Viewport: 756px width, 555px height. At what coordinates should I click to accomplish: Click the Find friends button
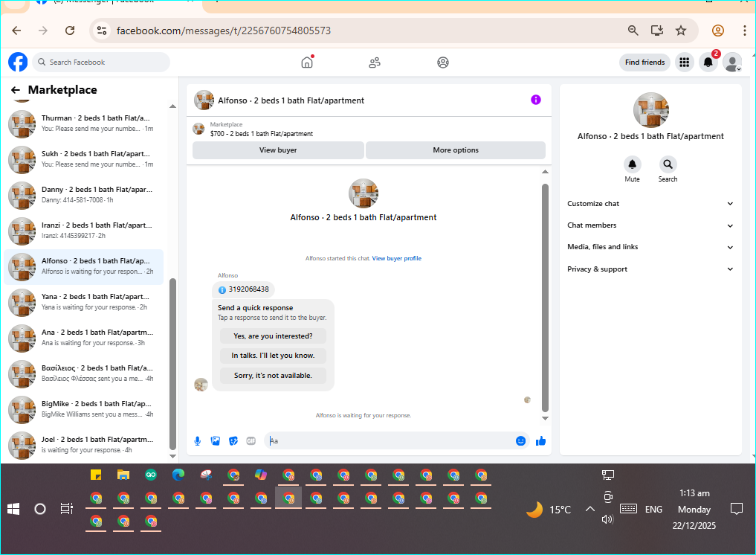click(x=644, y=62)
